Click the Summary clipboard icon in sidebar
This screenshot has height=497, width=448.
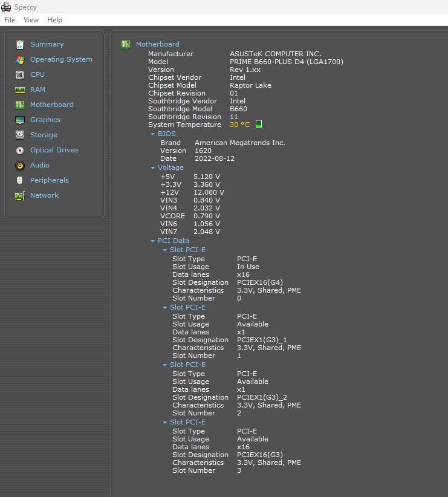point(20,44)
